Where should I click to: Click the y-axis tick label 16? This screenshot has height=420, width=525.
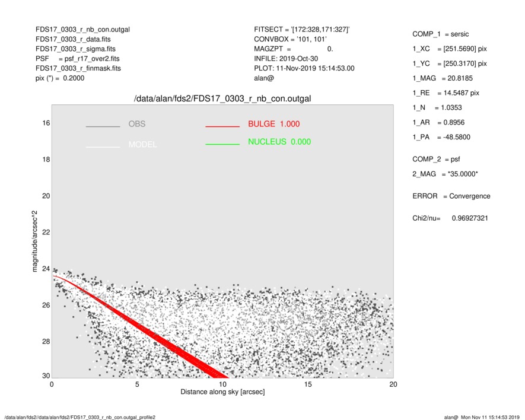tap(46, 123)
